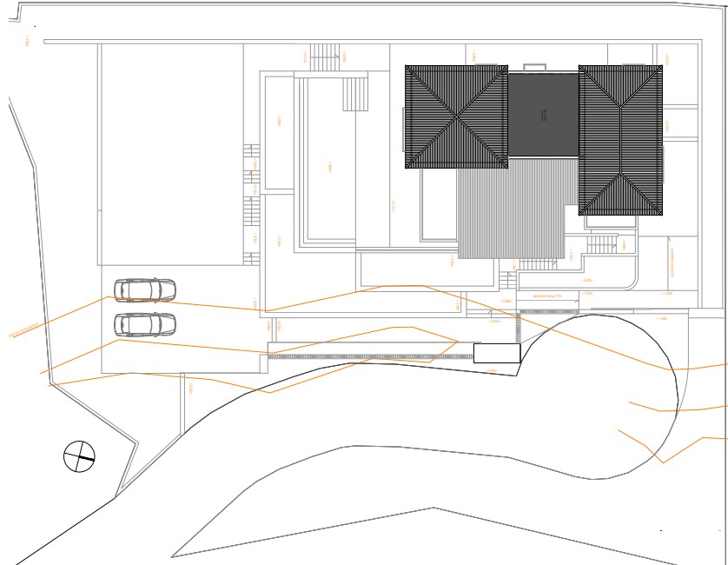This screenshot has width=728, height=565.
Task: Select the staircase right of the striped terrace
Action: 601,244
